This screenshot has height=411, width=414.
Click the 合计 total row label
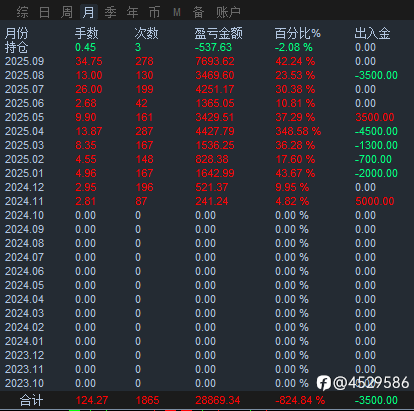click(31, 400)
